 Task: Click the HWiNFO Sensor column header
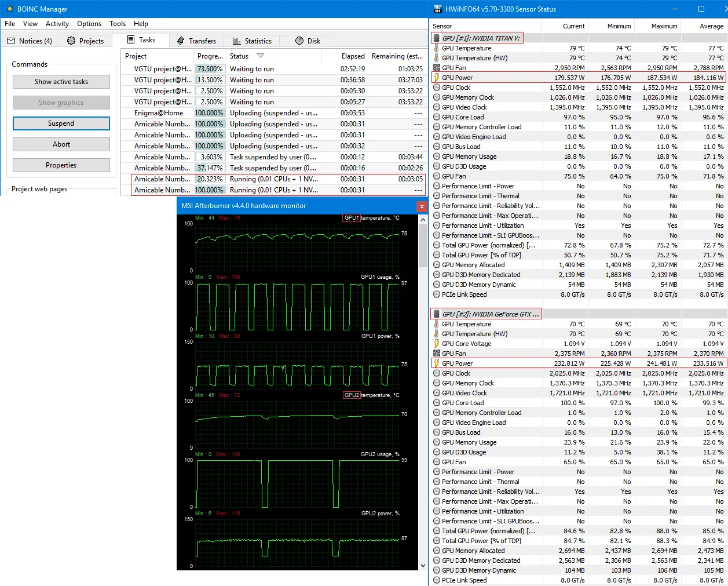coord(486,26)
